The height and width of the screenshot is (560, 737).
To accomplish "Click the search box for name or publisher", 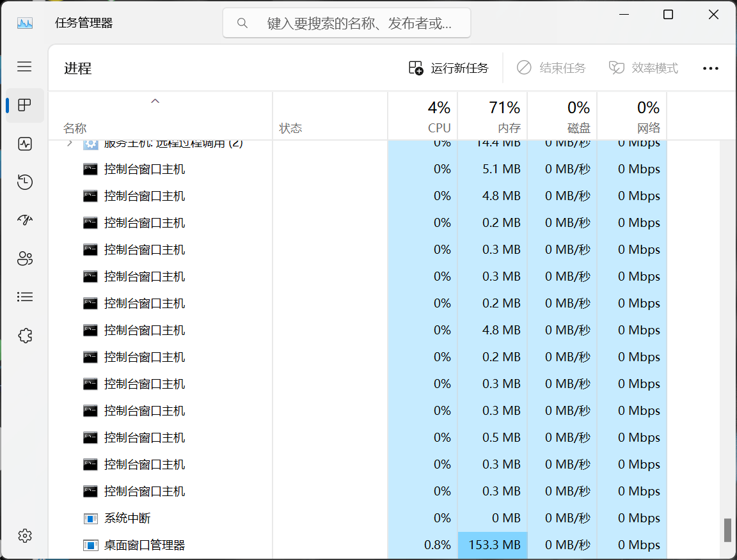I will pos(347,23).
